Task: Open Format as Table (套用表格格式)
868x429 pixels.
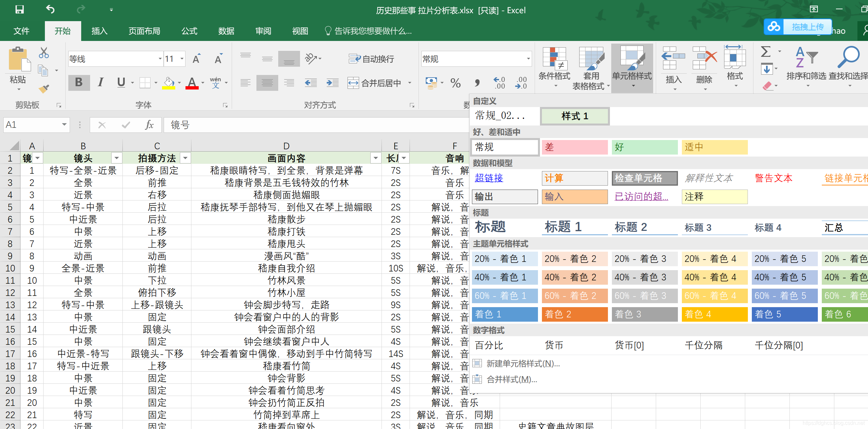Action: click(x=591, y=68)
